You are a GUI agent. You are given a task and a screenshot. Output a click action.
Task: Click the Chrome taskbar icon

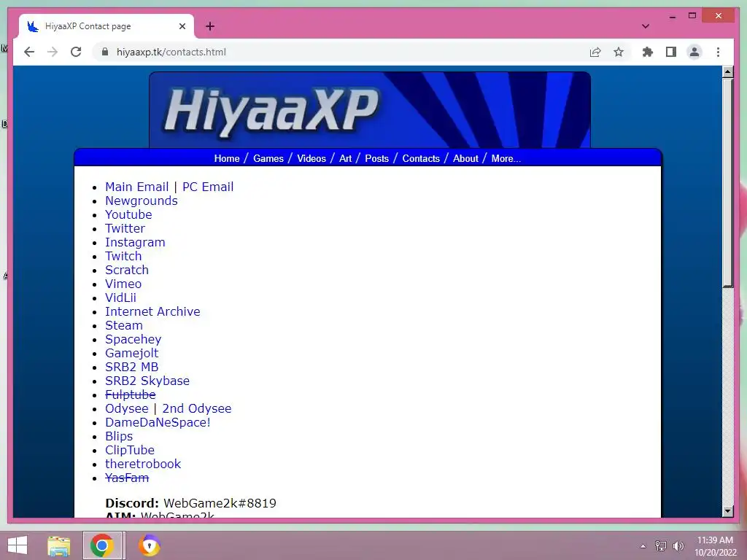102,545
